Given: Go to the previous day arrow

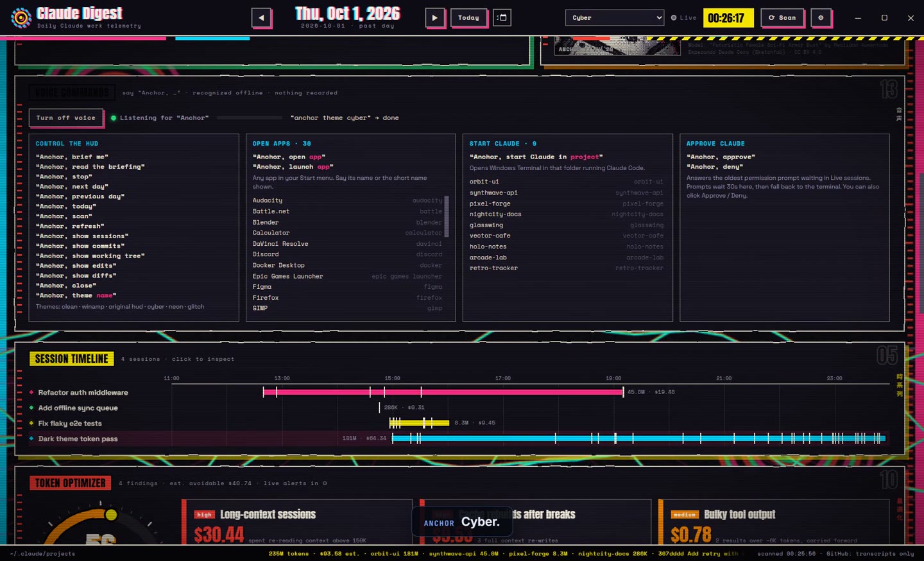Looking at the screenshot, I should coord(261,18).
